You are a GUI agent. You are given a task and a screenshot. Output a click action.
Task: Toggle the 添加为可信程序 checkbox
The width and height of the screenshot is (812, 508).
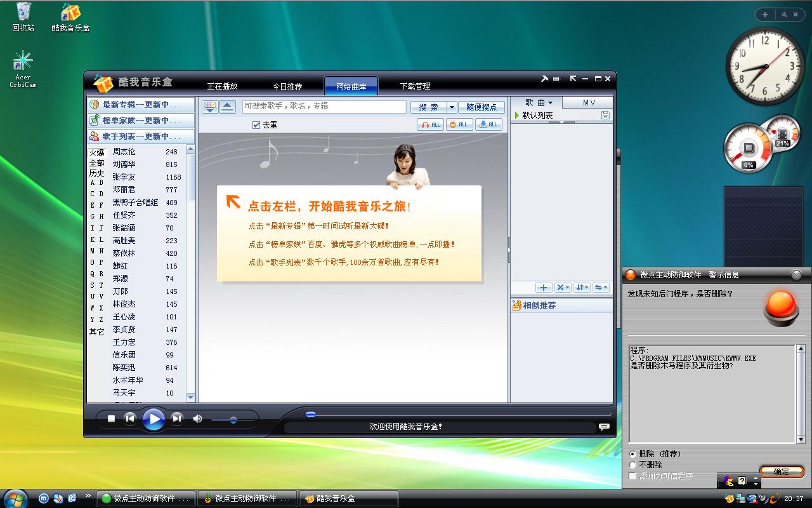tap(632, 476)
